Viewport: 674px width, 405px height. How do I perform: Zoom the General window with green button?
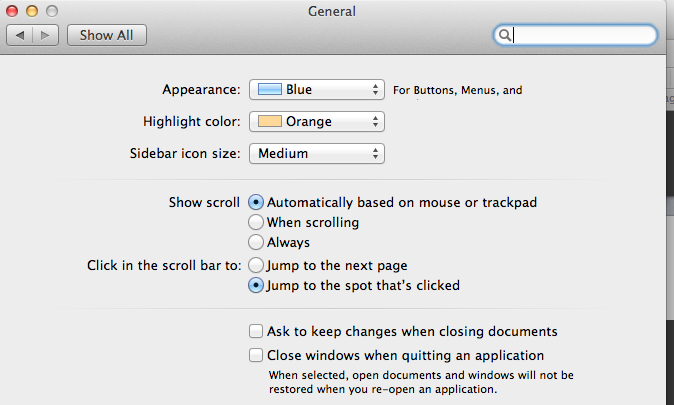(50, 10)
